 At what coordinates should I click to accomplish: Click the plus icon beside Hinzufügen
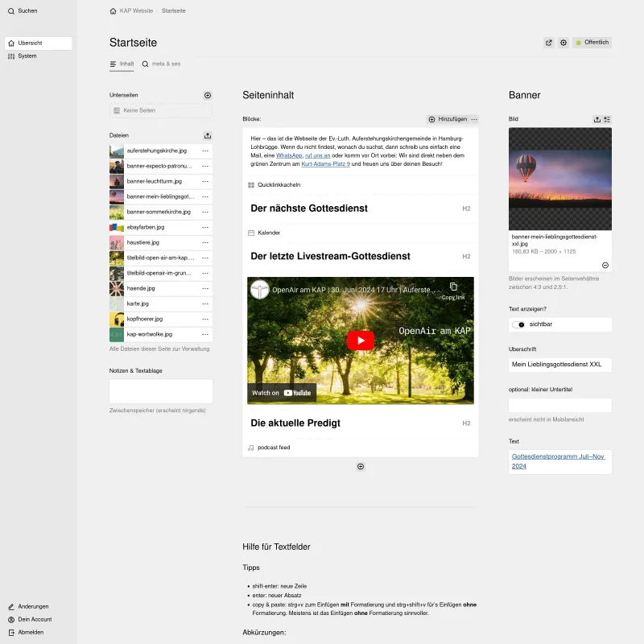(433, 120)
